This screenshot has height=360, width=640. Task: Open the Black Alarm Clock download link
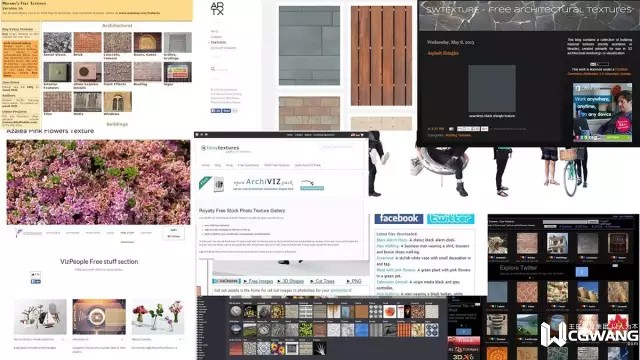392,240
